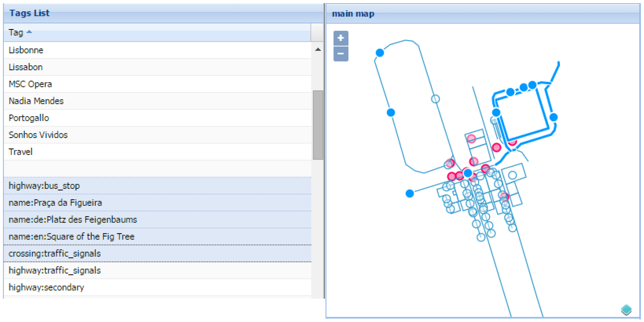Click the blue node on right side of square
This screenshot has width=644, height=322.
pos(554,117)
